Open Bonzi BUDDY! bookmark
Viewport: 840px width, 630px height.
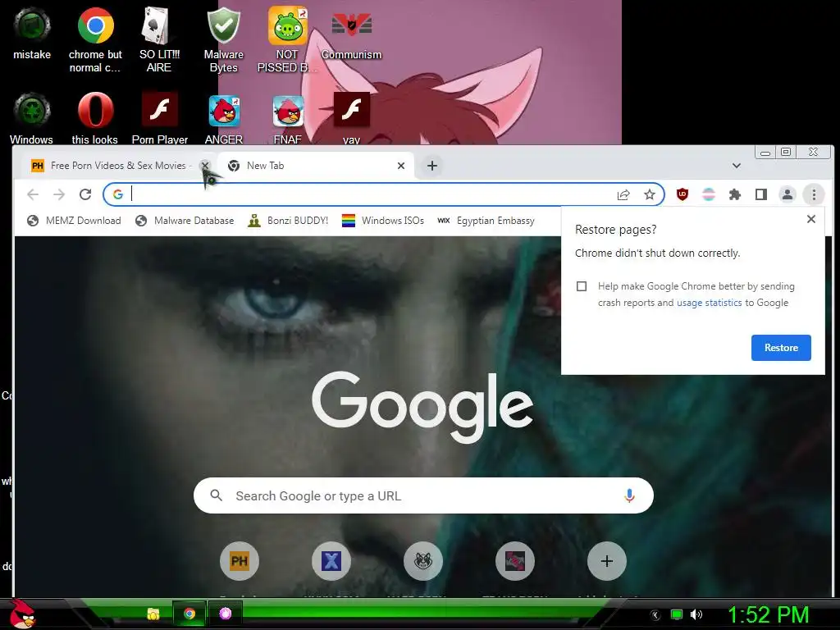click(x=288, y=221)
